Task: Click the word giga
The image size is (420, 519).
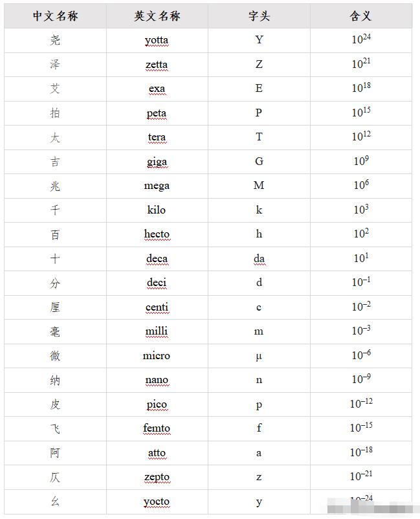Action: 157,162
